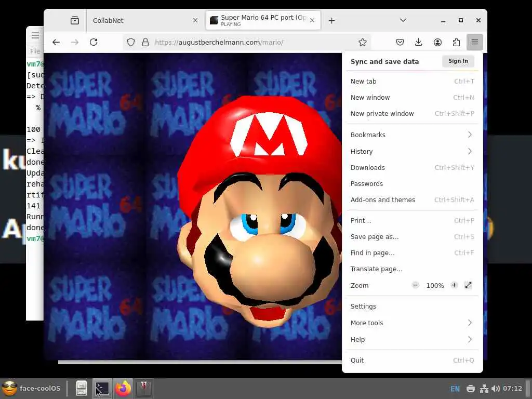Select Translate page... entry
532x399 pixels.
click(x=412, y=269)
